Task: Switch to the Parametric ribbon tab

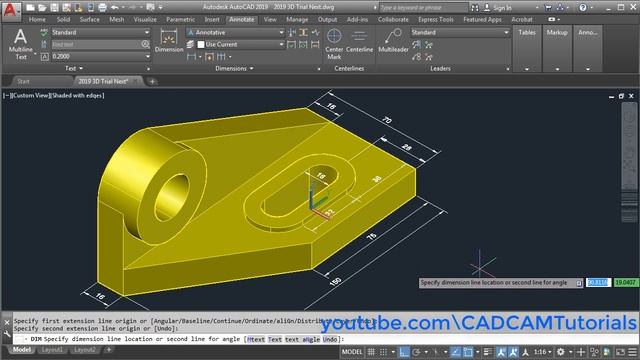Action: coord(180,20)
